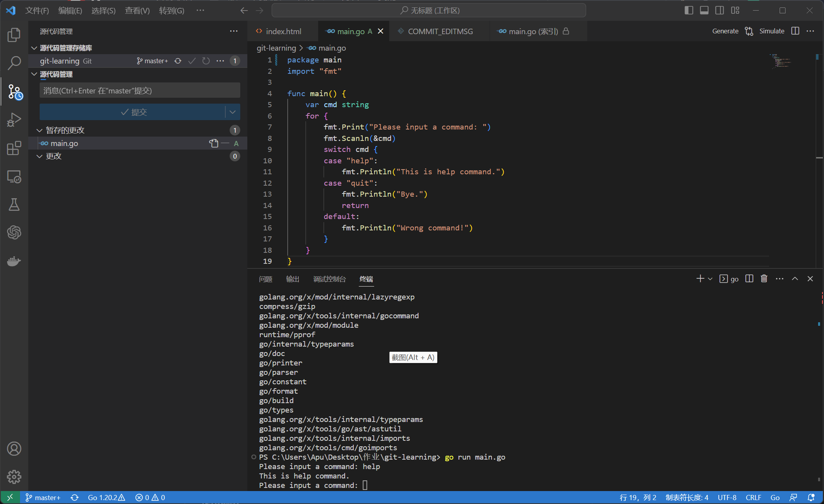Open the Docker view icon
The width and height of the screenshot is (824, 504).
coord(14,261)
